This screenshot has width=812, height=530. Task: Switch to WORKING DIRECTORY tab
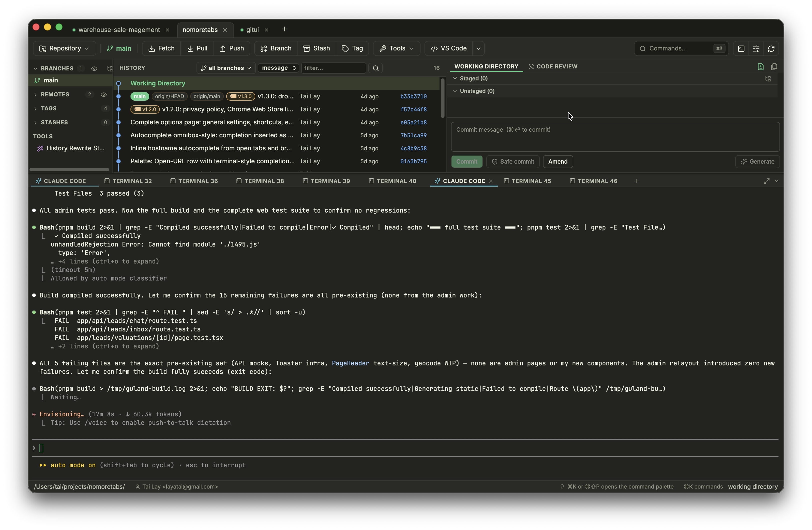486,66
